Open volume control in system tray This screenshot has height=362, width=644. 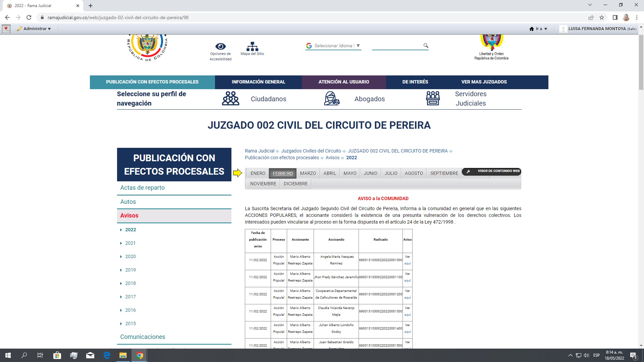(586, 355)
